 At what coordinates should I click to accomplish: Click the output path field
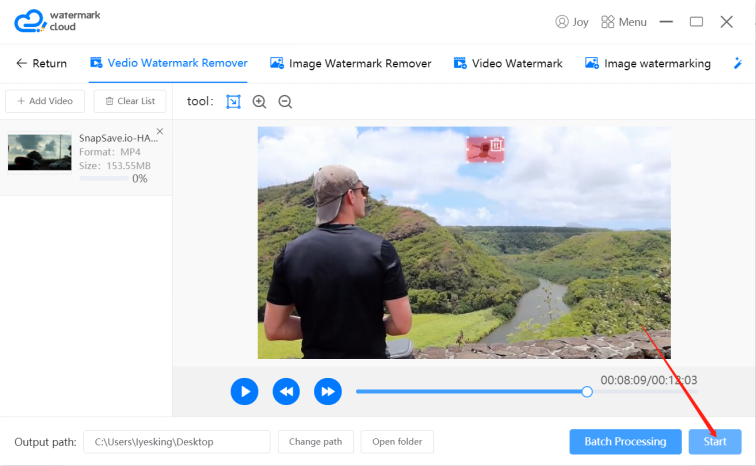177,442
